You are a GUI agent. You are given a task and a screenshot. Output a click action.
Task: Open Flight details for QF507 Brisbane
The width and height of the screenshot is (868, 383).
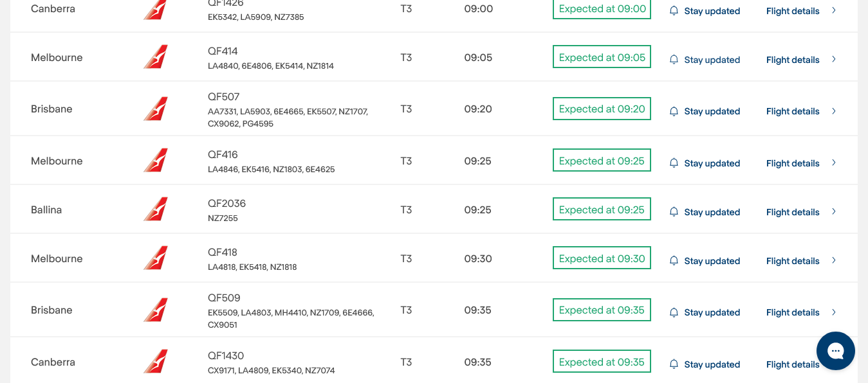tap(793, 111)
